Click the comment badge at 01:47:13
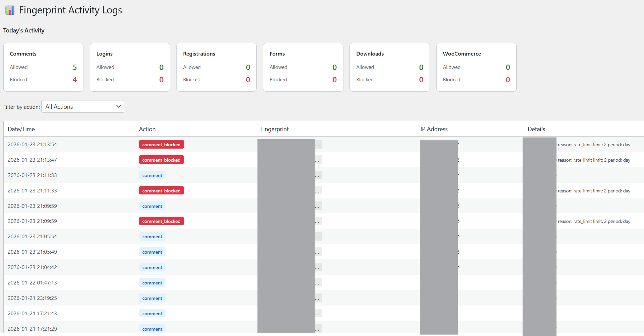 [x=152, y=283]
